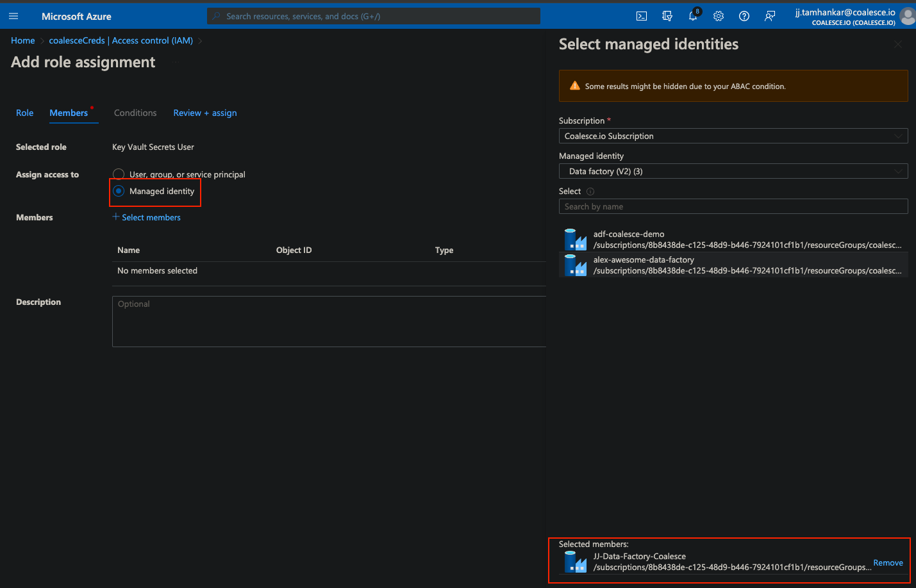Switch to the Members tab
The width and height of the screenshot is (916, 588).
(69, 113)
